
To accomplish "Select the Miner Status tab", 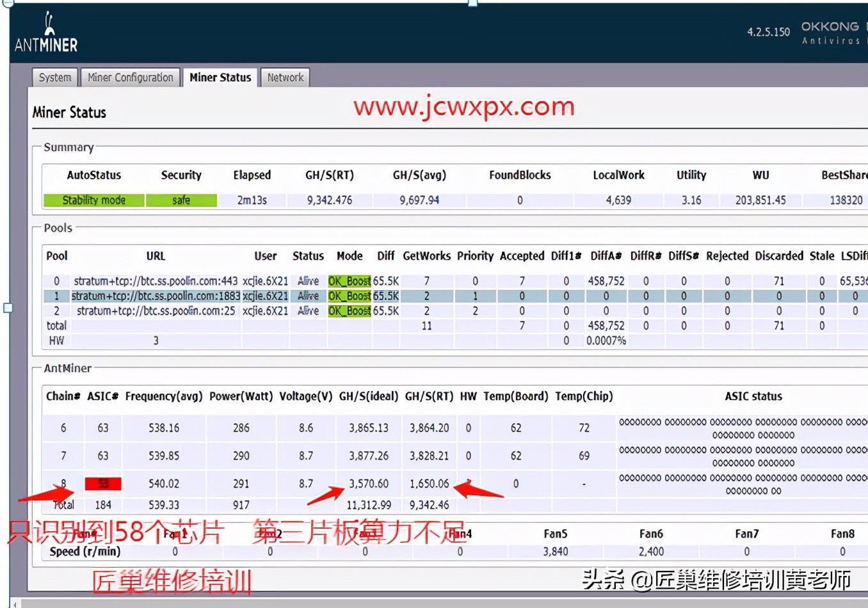I will 220,77.
